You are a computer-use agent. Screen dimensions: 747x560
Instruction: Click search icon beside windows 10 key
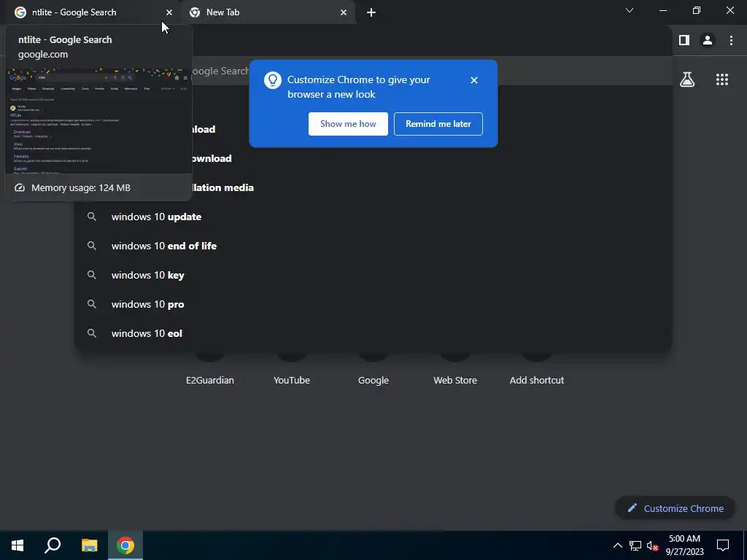92,275
